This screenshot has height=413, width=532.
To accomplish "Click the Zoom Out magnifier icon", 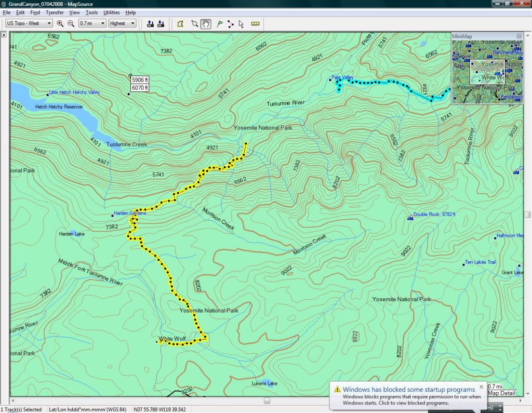I will [71, 23].
